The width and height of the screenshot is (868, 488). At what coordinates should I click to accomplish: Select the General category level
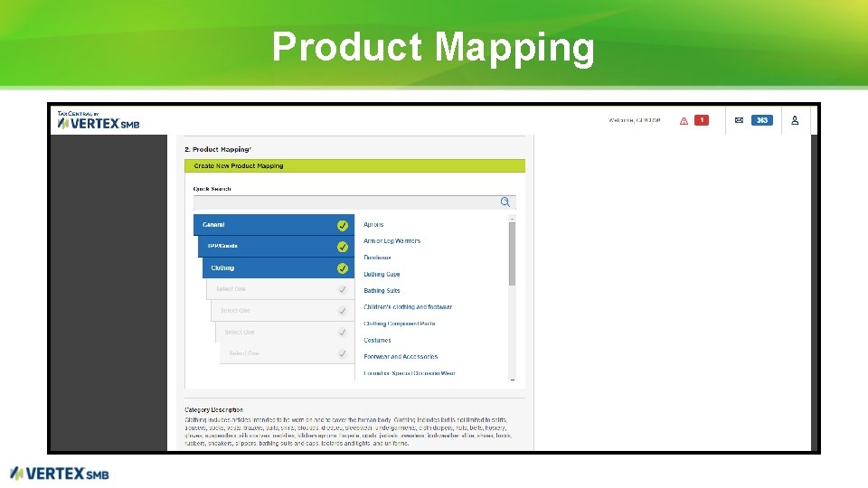coord(274,225)
